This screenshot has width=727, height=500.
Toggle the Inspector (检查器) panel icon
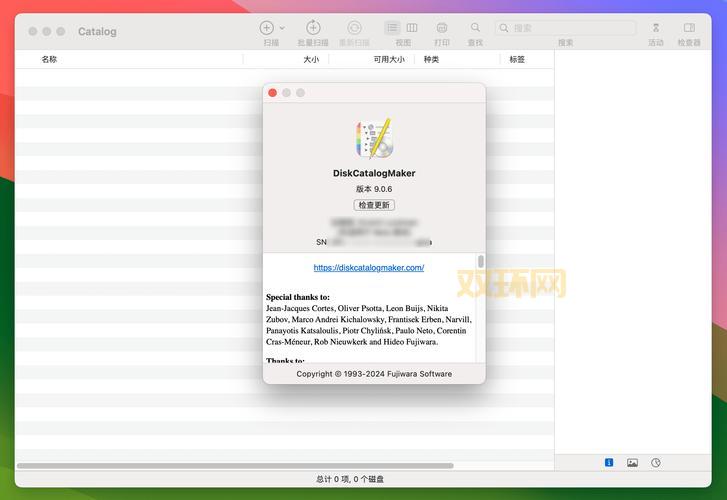point(689,28)
